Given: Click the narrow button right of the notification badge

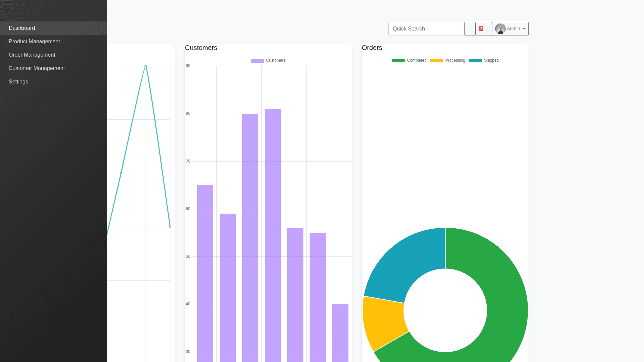Looking at the screenshot, I should pos(489,29).
